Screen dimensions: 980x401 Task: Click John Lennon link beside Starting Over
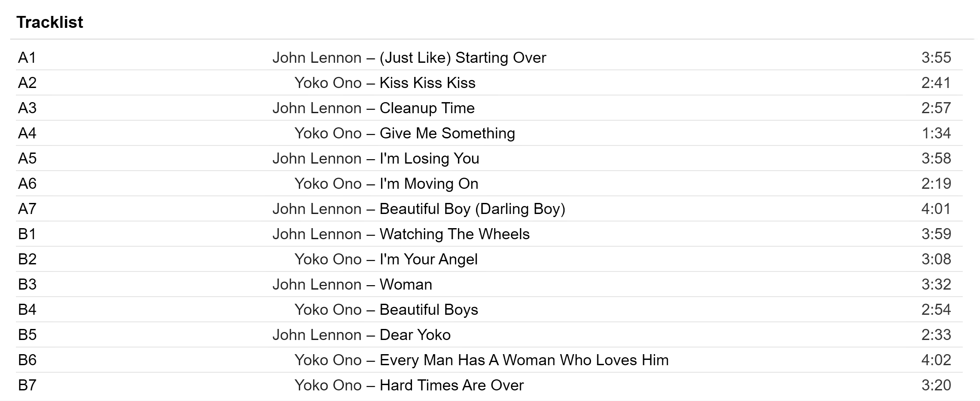[316, 58]
